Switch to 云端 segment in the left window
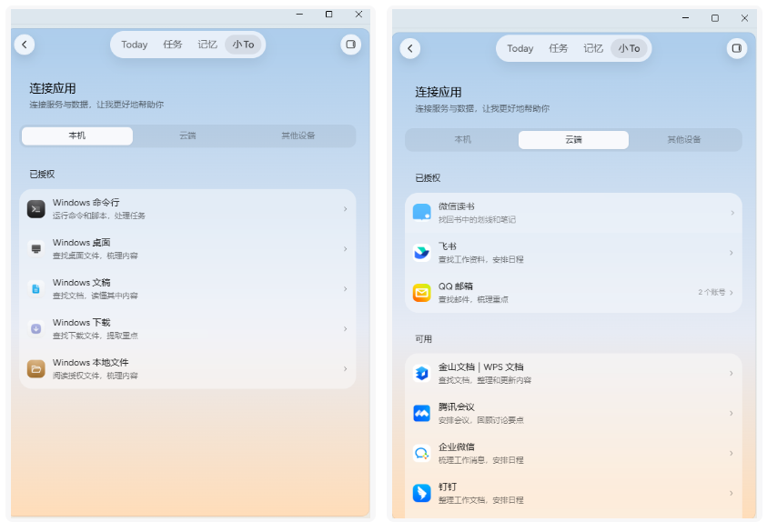 (187, 136)
